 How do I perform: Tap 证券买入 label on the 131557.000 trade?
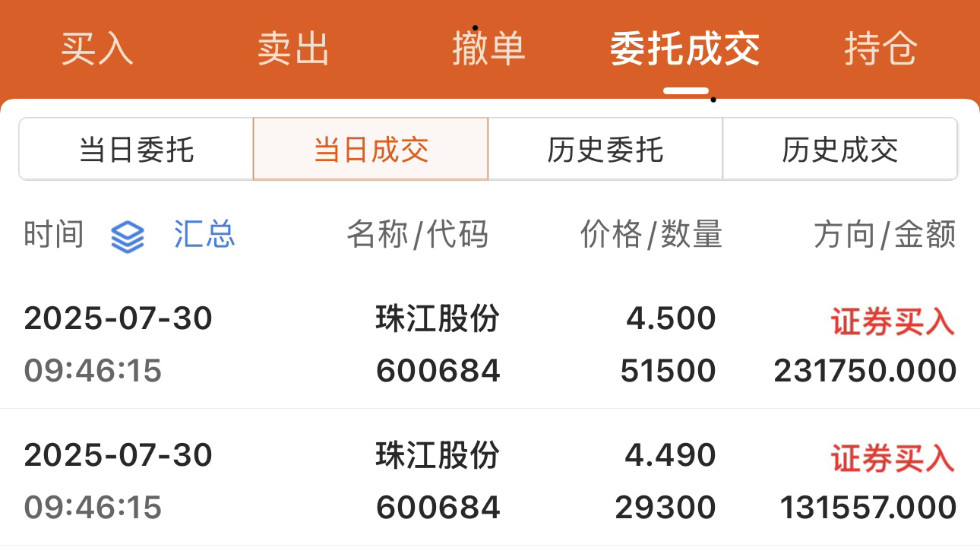click(893, 459)
